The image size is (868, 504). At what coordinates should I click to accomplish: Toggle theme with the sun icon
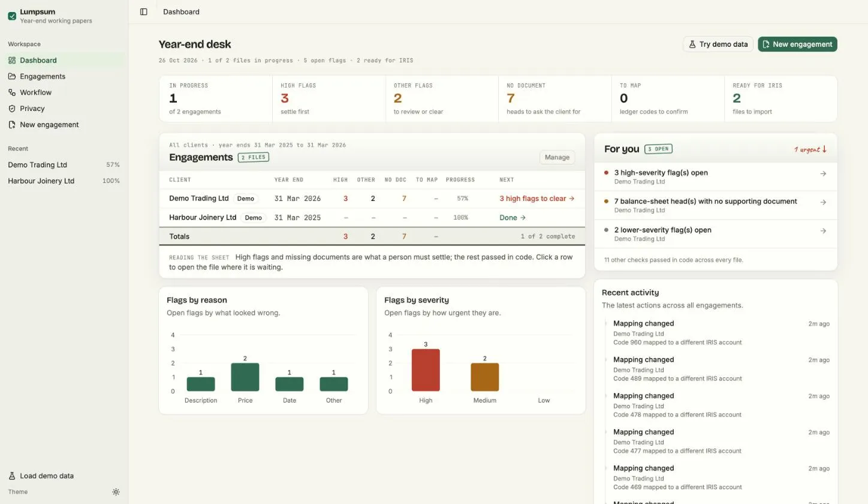[x=116, y=492]
